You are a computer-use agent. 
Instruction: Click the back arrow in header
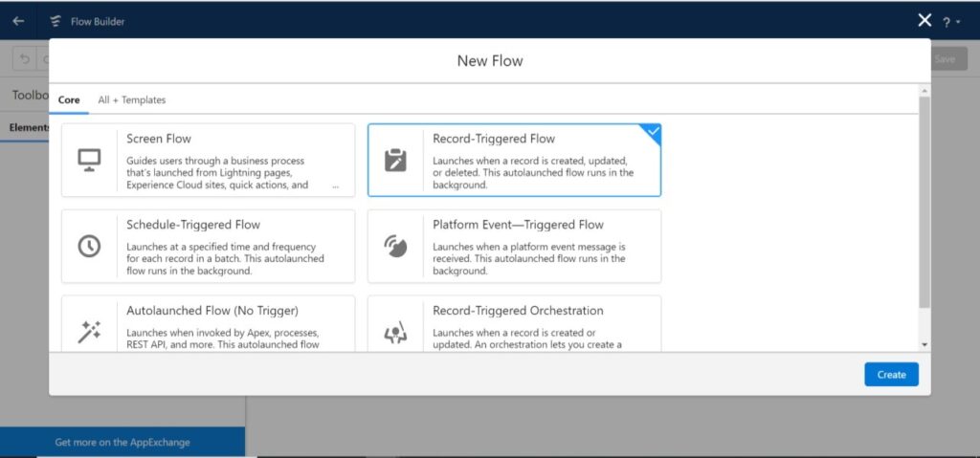pos(18,21)
